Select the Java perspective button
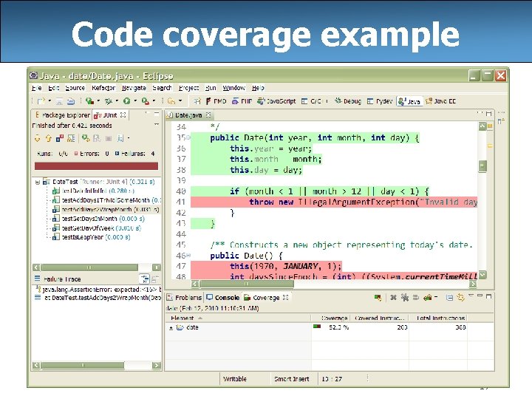The image size is (532, 399). point(409,101)
